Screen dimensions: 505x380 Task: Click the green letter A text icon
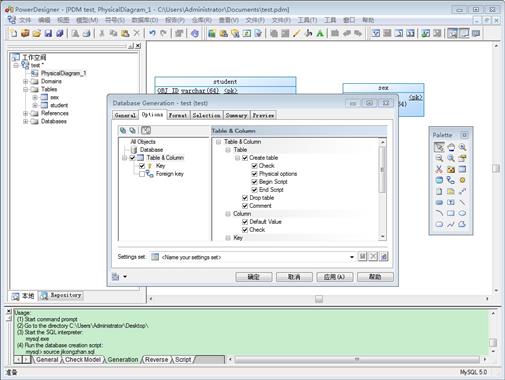pos(320,33)
